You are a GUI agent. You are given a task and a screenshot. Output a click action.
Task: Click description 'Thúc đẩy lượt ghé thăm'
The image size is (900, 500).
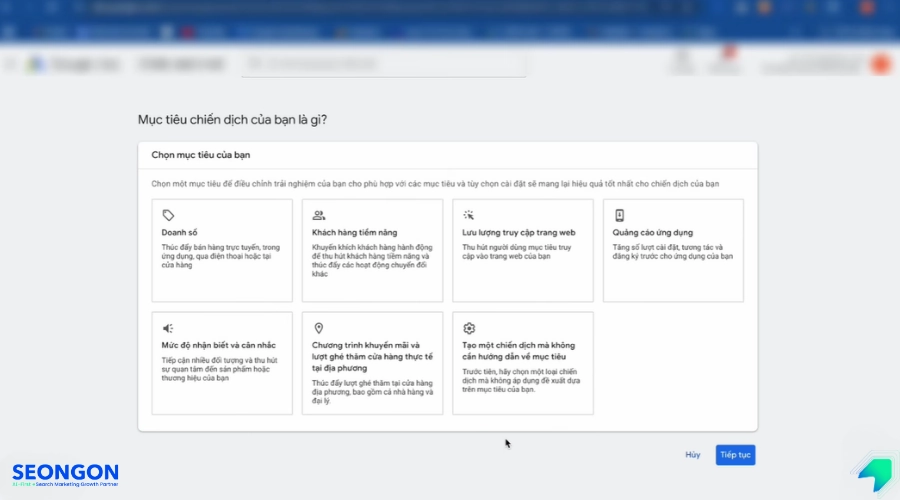tap(372, 392)
